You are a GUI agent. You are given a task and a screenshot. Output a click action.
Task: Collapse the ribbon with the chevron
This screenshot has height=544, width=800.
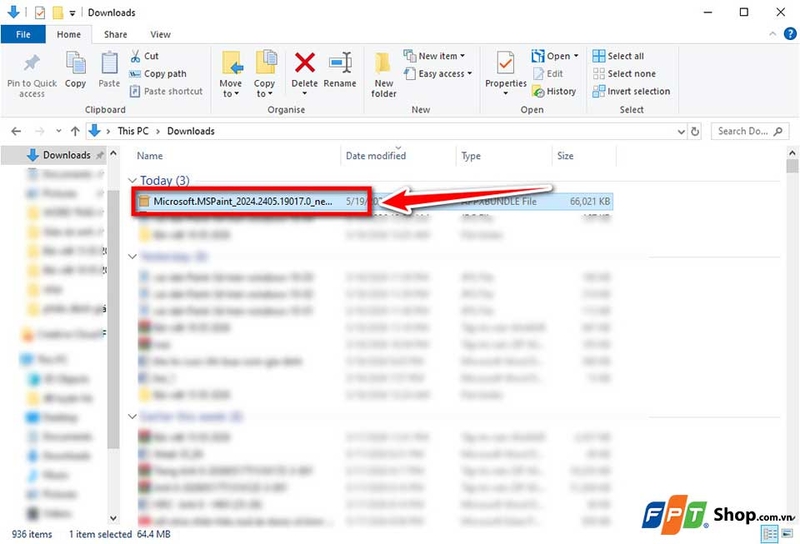pos(772,34)
